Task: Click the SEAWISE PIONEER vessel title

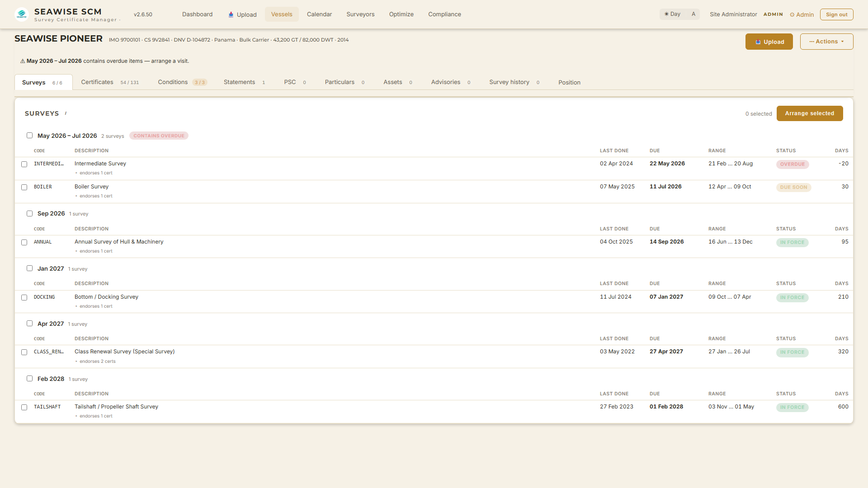Action: (59, 39)
